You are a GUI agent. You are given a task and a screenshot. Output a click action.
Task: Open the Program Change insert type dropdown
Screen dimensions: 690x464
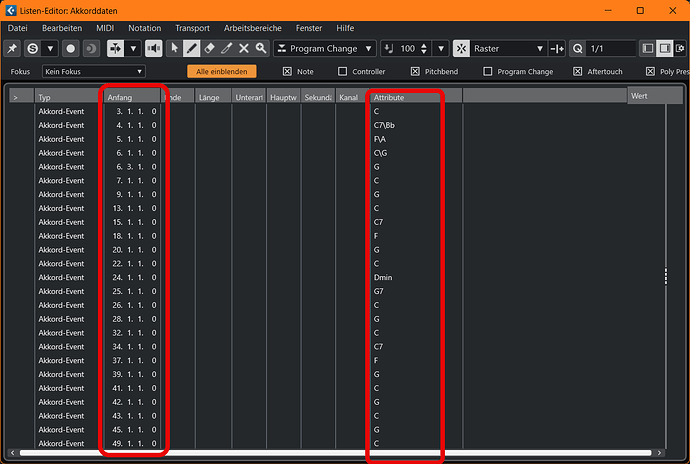pyautogui.click(x=325, y=48)
